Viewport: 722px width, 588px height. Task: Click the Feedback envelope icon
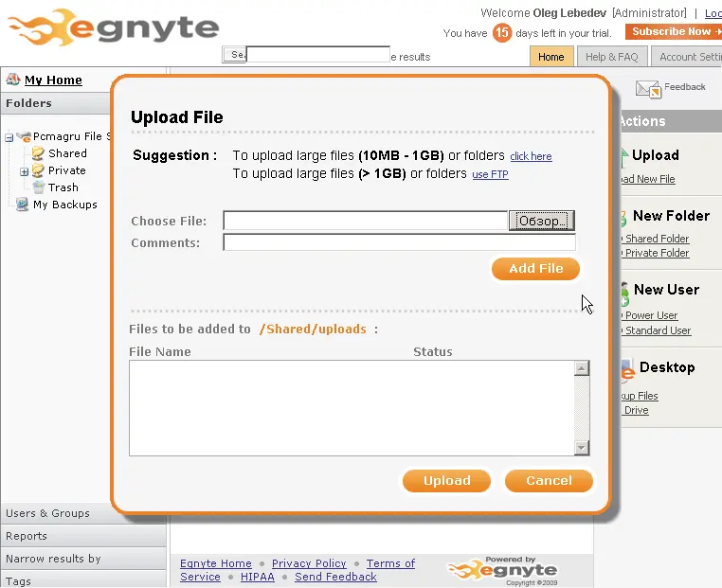648,89
